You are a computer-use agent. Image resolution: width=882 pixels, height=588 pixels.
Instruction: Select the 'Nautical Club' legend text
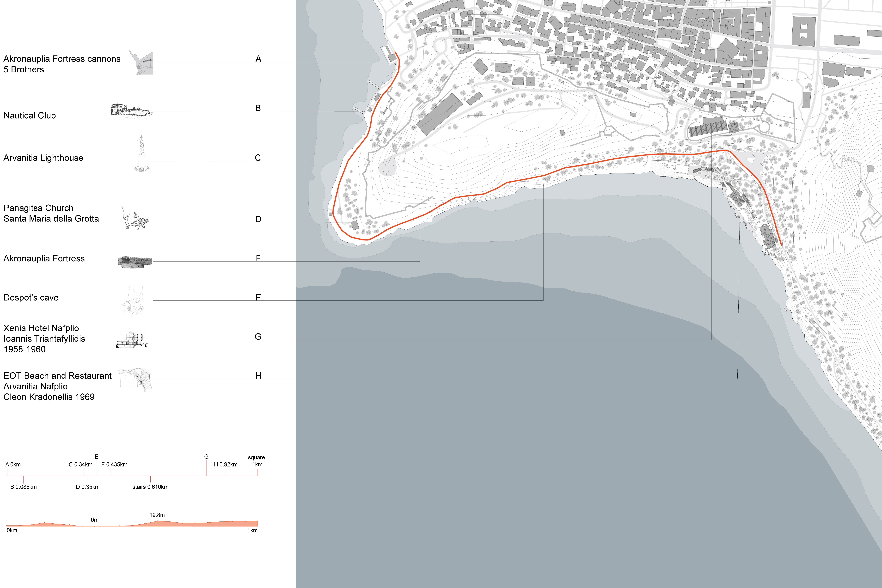pyautogui.click(x=30, y=116)
